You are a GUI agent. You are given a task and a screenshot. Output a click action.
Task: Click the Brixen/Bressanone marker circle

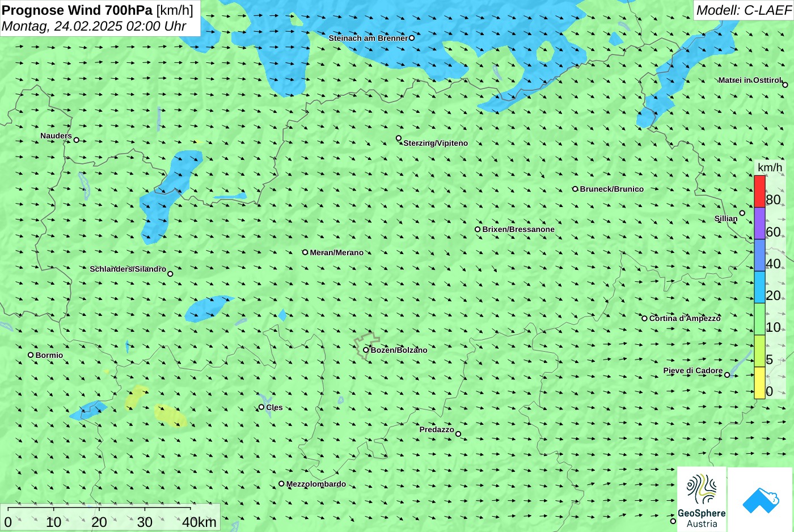click(478, 230)
